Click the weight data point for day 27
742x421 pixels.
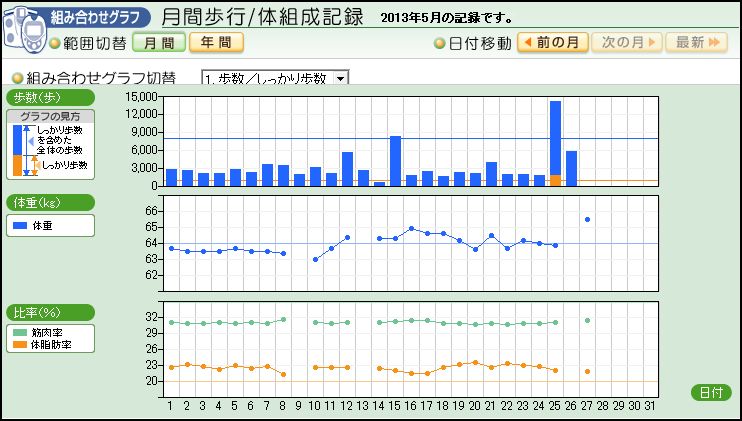coord(587,219)
